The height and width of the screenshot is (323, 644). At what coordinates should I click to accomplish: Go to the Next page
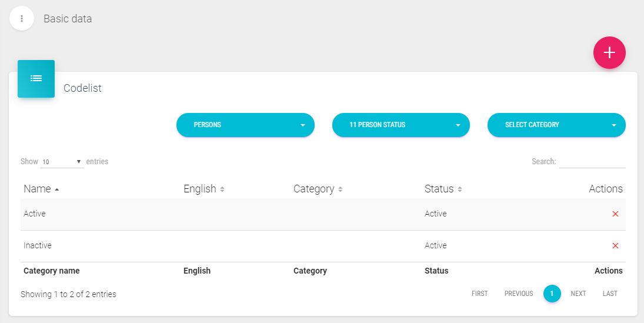pyautogui.click(x=578, y=294)
